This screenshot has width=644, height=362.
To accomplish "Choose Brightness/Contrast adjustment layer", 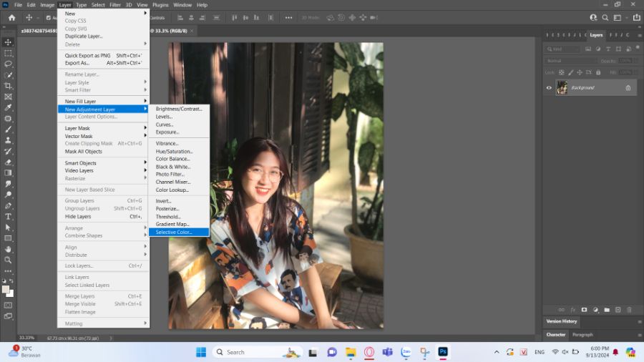I will 179,109.
